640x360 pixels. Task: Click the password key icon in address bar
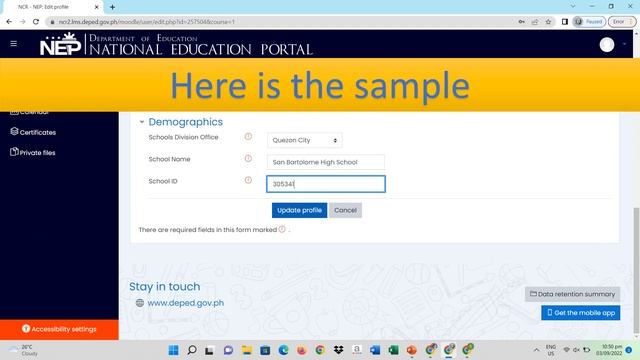tap(522, 22)
